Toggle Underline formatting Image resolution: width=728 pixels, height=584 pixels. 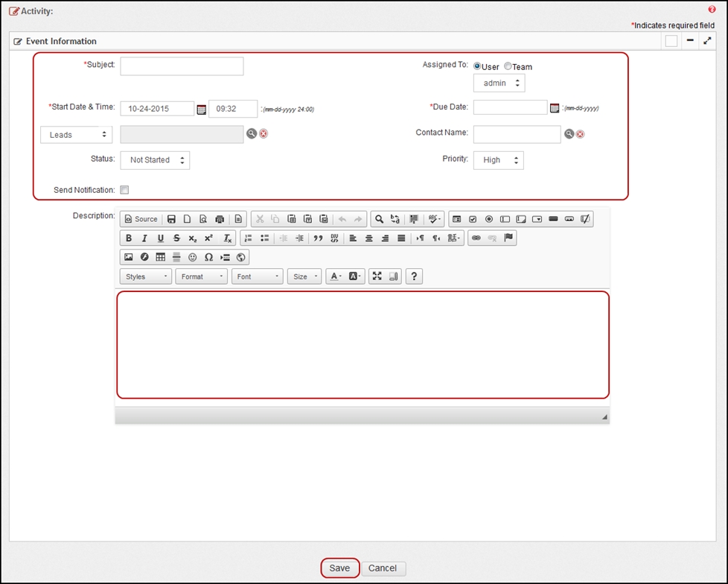161,238
